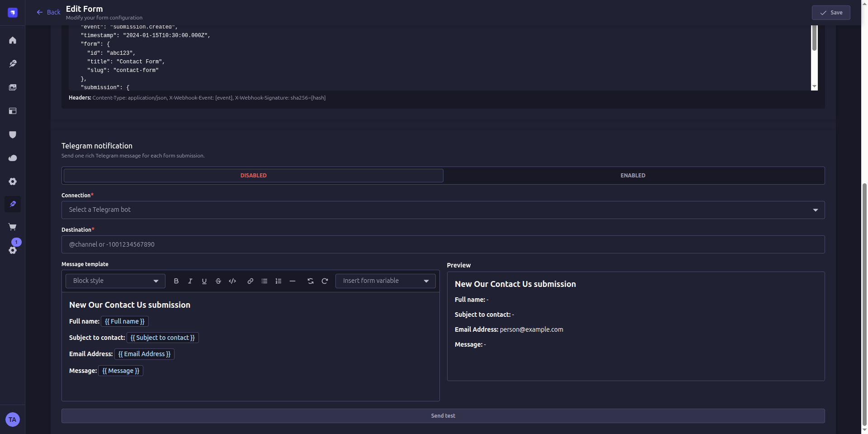The width and height of the screenshot is (868, 434).
Task: Insert a numbered list
Action: click(x=278, y=281)
